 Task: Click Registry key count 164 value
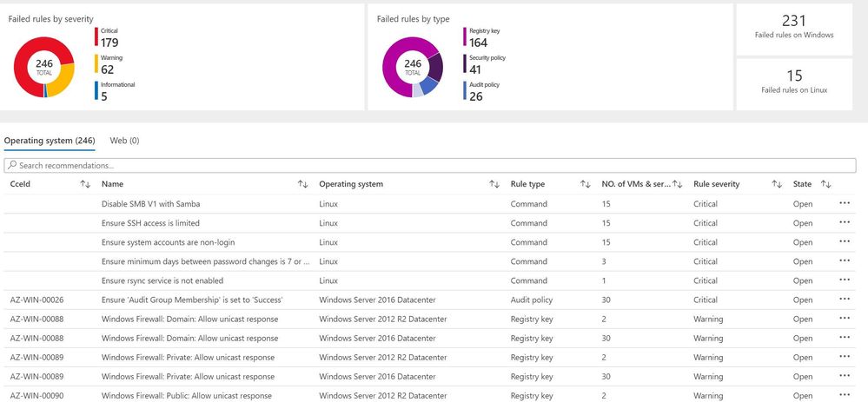pyautogui.click(x=478, y=43)
